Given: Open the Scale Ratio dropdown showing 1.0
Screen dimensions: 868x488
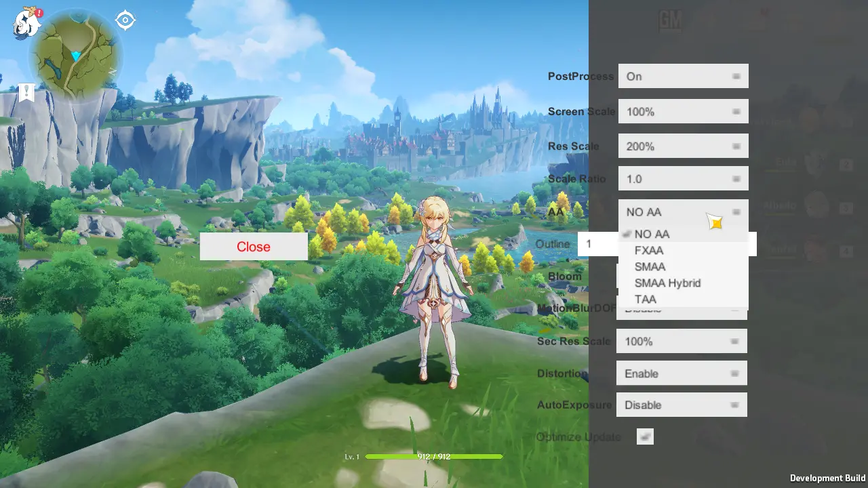Looking at the screenshot, I should (x=684, y=178).
